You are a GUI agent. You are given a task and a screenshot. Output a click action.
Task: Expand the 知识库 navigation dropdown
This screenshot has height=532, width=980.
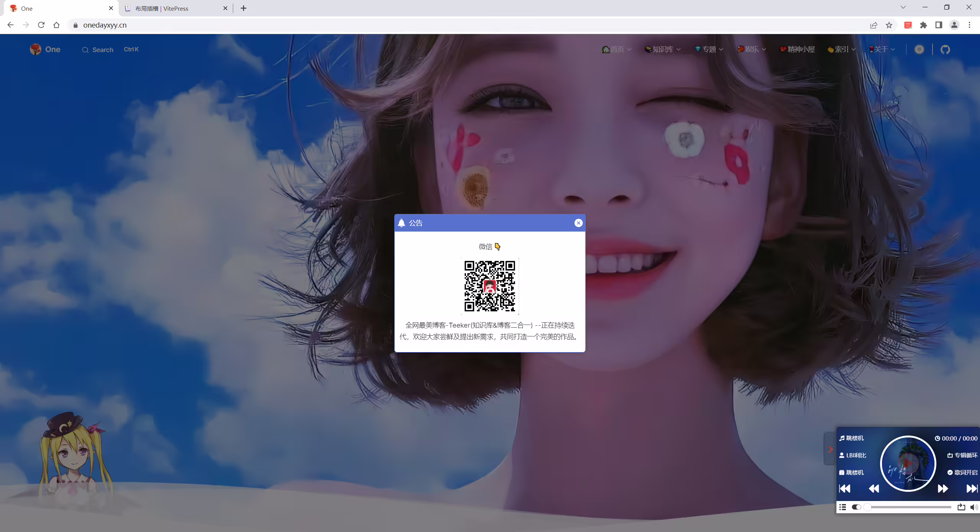point(663,49)
